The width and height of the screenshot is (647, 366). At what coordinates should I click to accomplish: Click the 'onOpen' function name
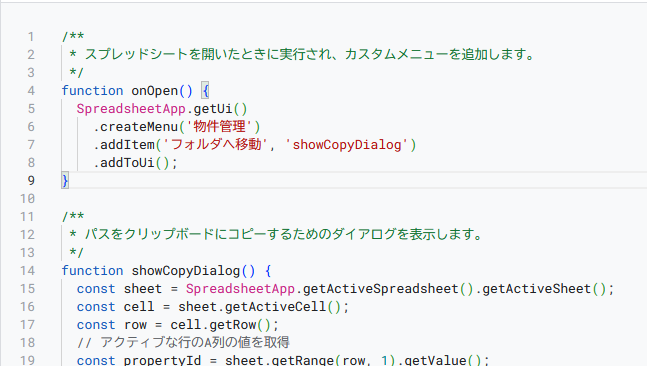coord(154,91)
